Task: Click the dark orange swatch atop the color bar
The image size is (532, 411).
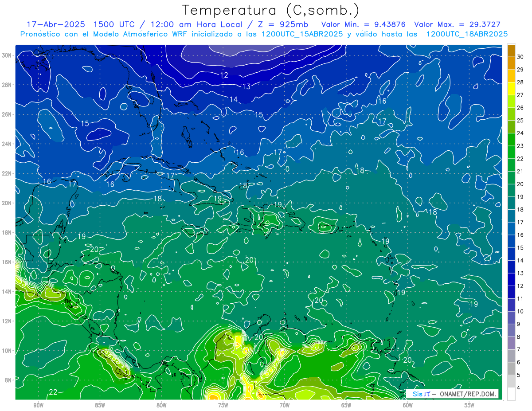Action: (511, 51)
